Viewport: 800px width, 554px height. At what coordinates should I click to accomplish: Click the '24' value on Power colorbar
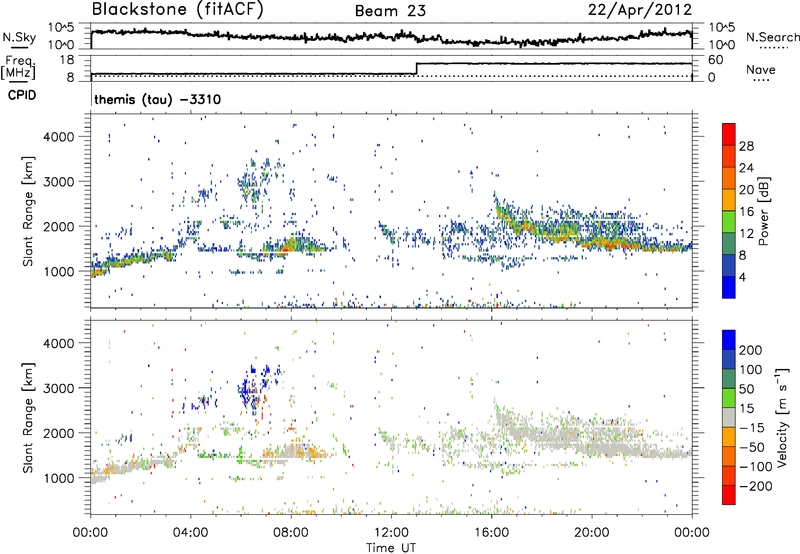746,168
